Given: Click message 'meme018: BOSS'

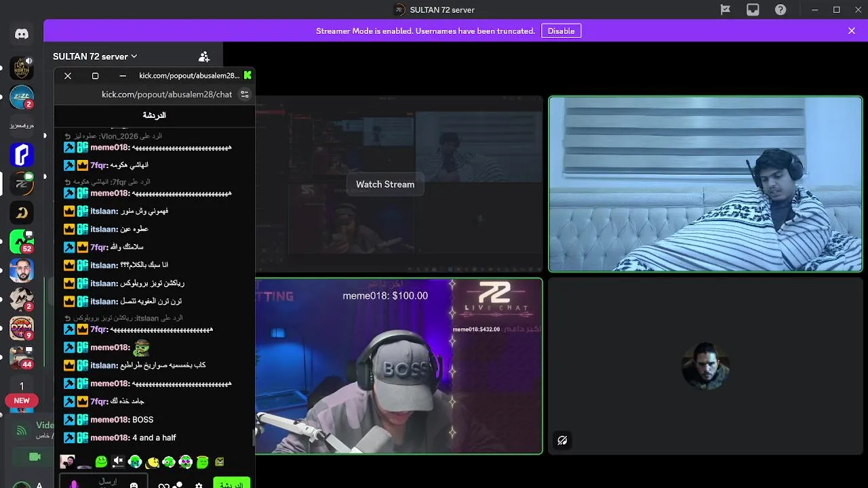Looking at the screenshot, I should [108, 420].
